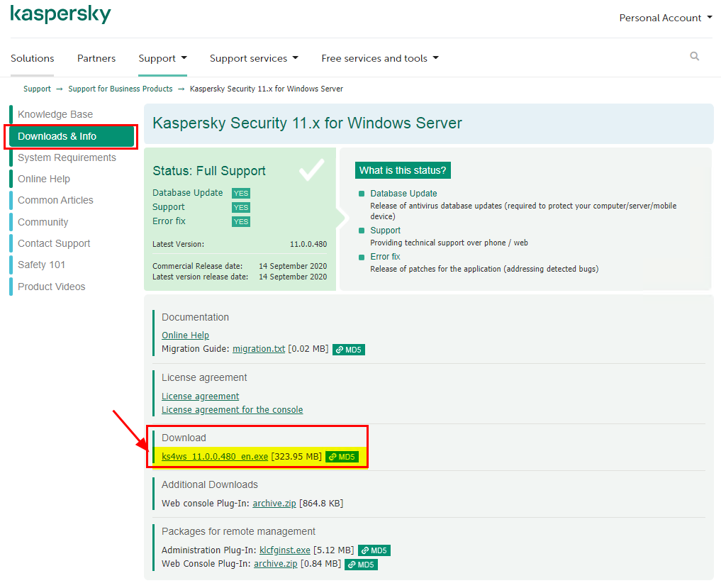This screenshot has height=588, width=721.
Task: Open Safety 101 in sidebar
Action: pyautogui.click(x=41, y=265)
